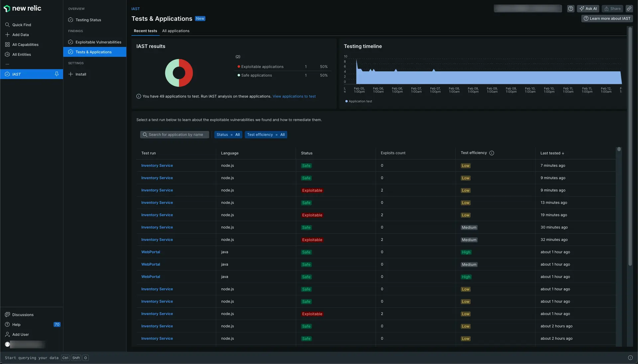Viewport: 638px width, 364px height.
Task: Sort table by Status column header
Action: (x=306, y=153)
